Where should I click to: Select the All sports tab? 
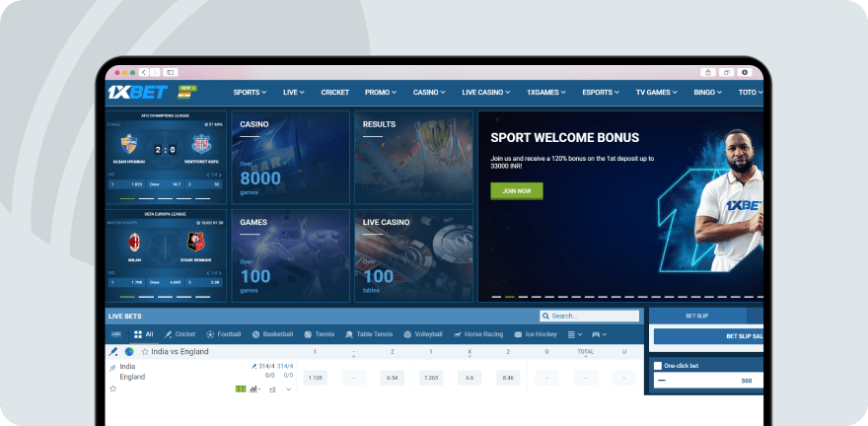143,334
